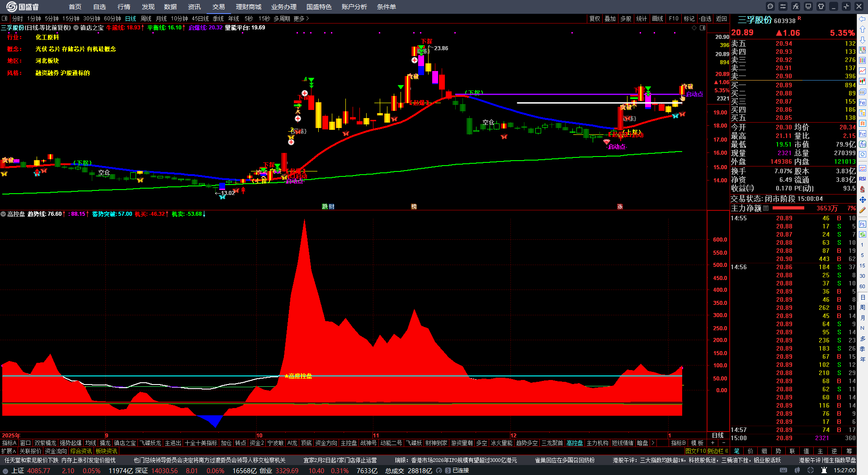
Task: Click the crosshair target icon in status bar
Action: 811,470
